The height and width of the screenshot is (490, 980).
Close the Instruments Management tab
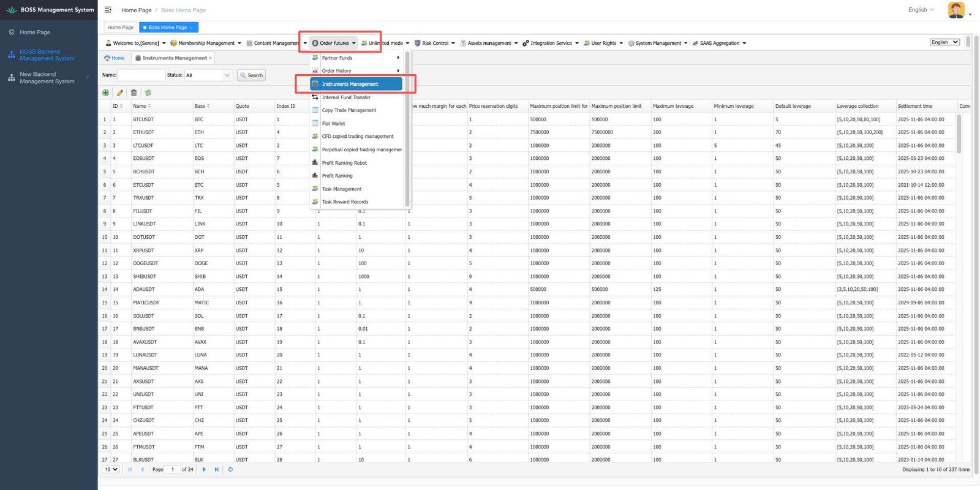click(x=211, y=58)
